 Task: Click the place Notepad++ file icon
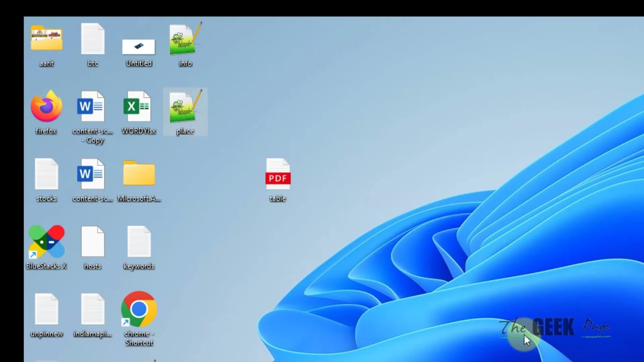pyautogui.click(x=185, y=107)
